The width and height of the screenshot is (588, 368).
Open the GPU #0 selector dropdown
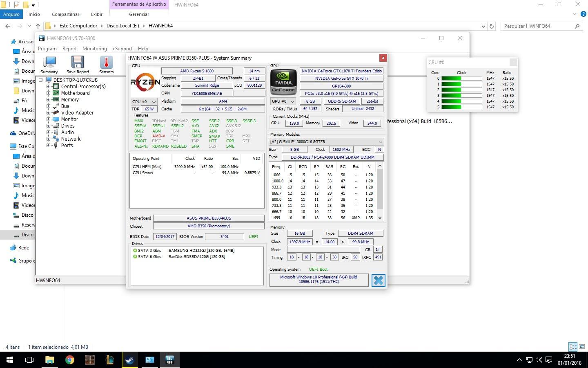pos(283,101)
